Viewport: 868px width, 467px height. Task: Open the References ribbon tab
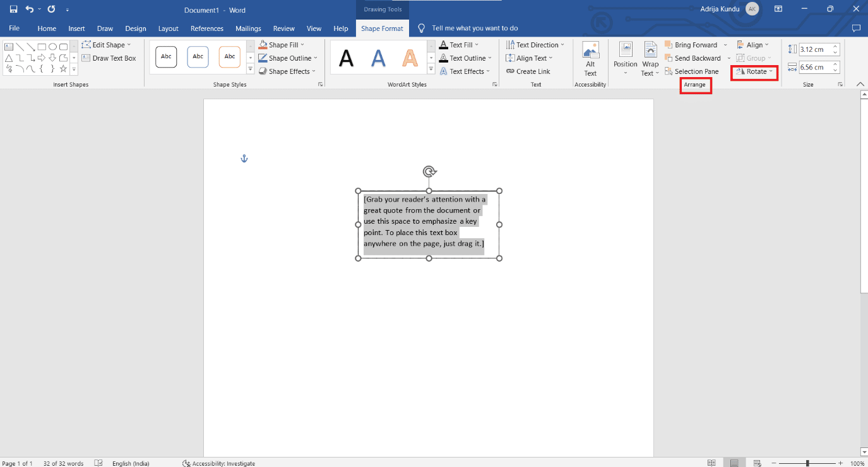[x=207, y=28]
